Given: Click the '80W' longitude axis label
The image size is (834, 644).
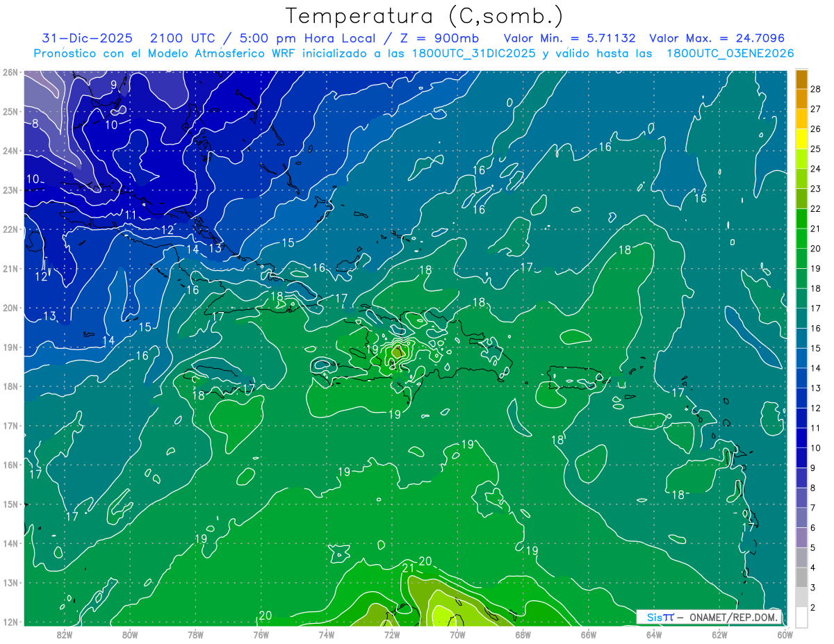Looking at the screenshot, I should 130,634.
